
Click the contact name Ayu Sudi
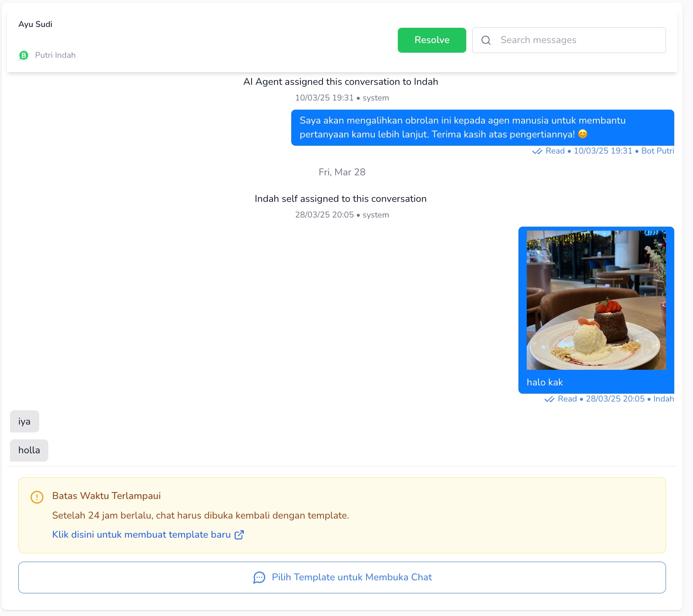click(x=35, y=24)
